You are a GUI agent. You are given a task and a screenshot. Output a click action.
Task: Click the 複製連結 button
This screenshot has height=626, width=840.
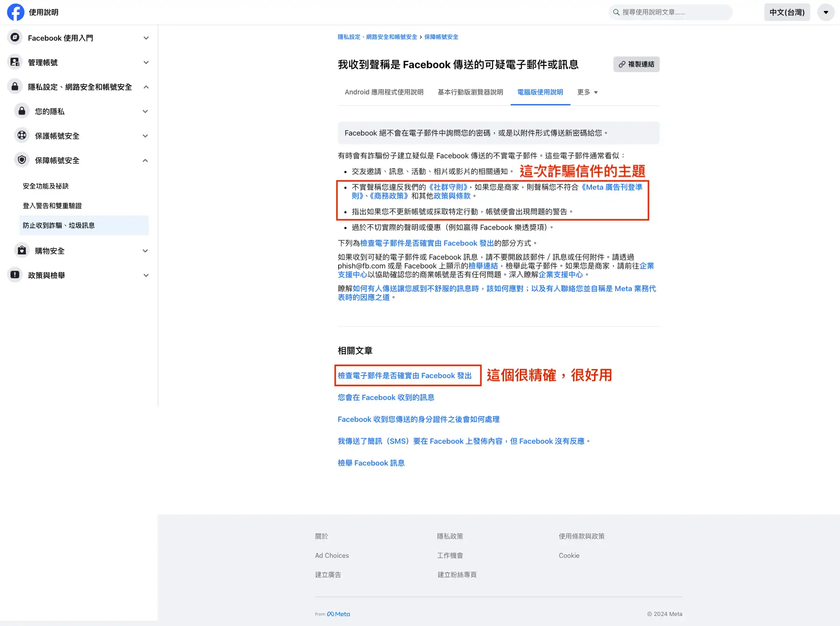pyautogui.click(x=636, y=64)
